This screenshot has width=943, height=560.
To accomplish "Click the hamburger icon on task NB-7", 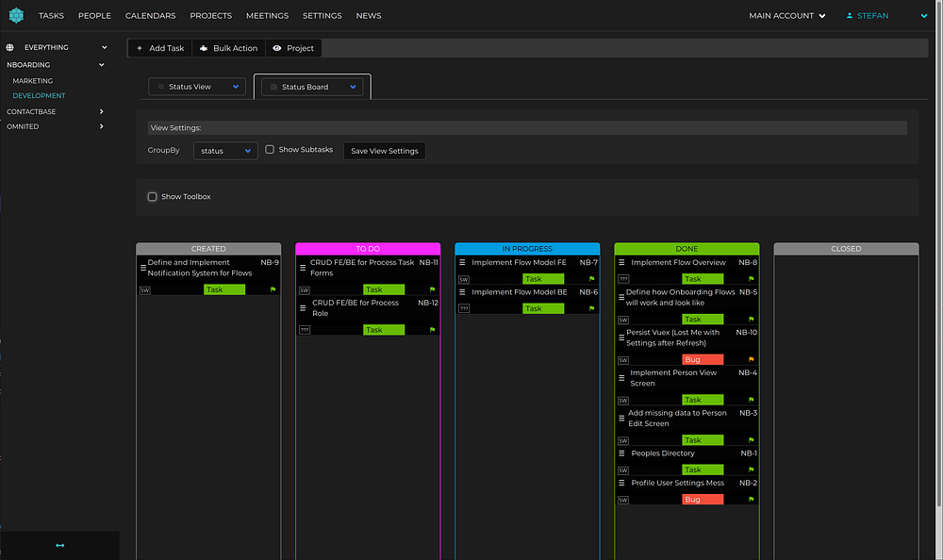I will [463, 263].
